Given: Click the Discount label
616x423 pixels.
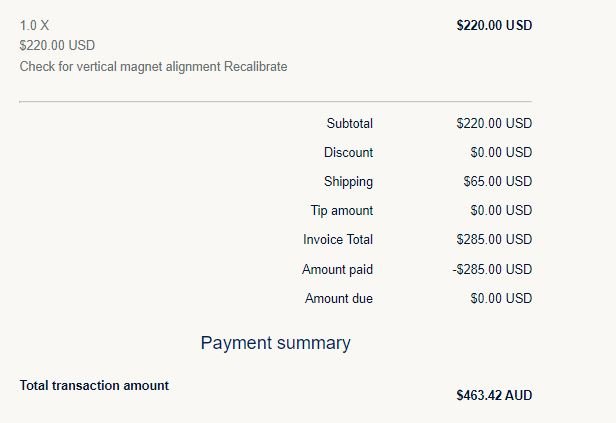Looking at the screenshot, I should [348, 153].
